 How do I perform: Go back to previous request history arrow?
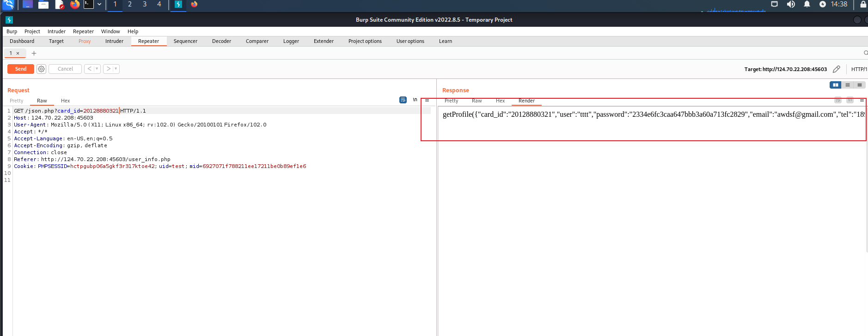[x=89, y=69]
